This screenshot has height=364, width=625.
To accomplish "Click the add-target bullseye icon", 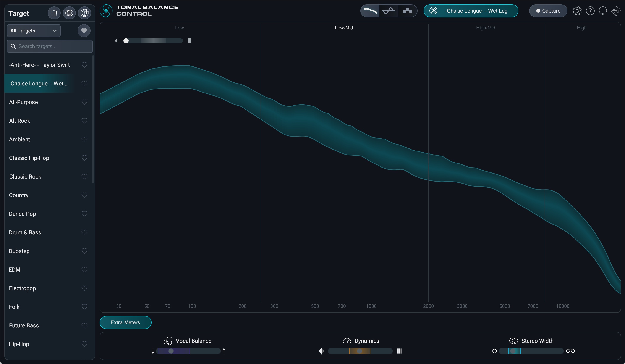I will coord(84,13).
